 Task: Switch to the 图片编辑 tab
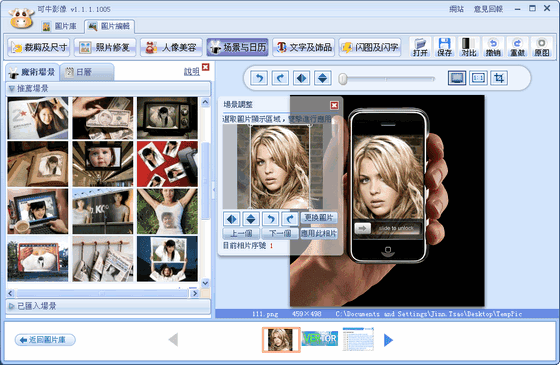[110, 26]
